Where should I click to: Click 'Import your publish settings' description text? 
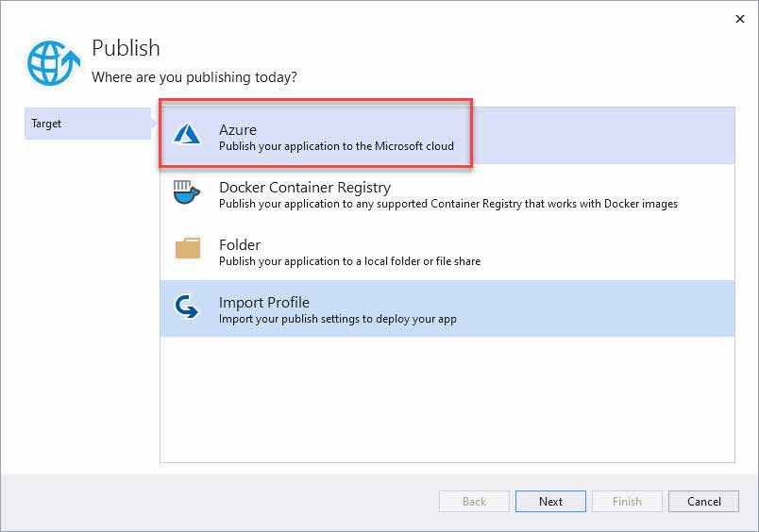click(x=337, y=319)
